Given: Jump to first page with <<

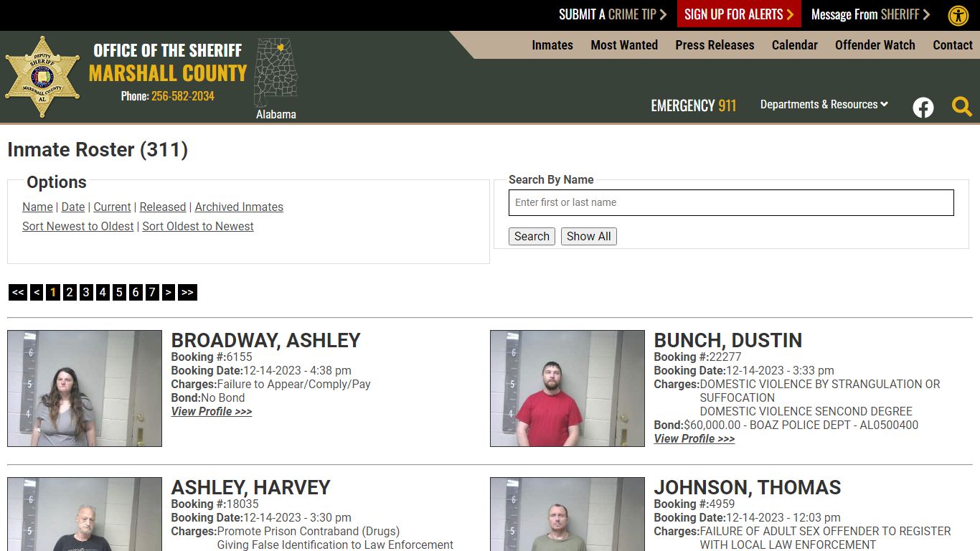Looking at the screenshot, I should 18,292.
